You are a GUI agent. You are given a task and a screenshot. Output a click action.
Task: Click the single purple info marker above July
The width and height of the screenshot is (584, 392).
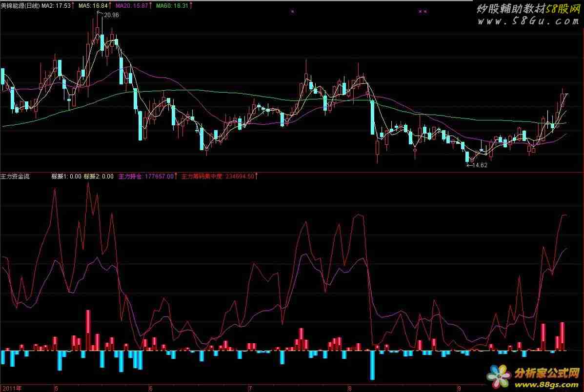[292, 12]
